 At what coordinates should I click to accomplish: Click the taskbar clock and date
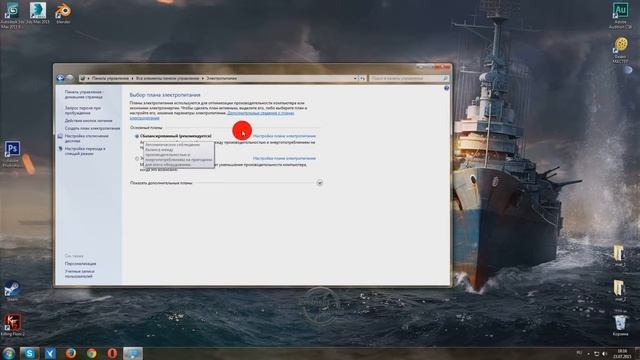(x=622, y=353)
